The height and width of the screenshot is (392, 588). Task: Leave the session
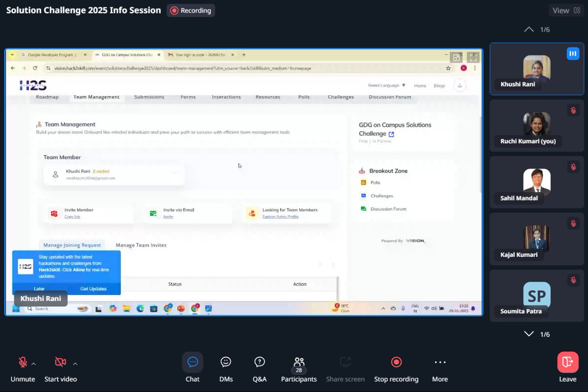coord(568,368)
